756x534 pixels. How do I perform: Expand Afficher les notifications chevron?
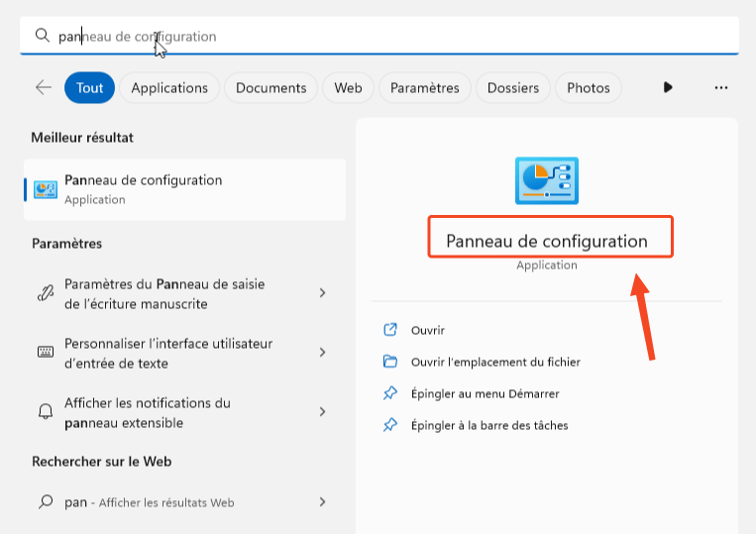(x=323, y=411)
